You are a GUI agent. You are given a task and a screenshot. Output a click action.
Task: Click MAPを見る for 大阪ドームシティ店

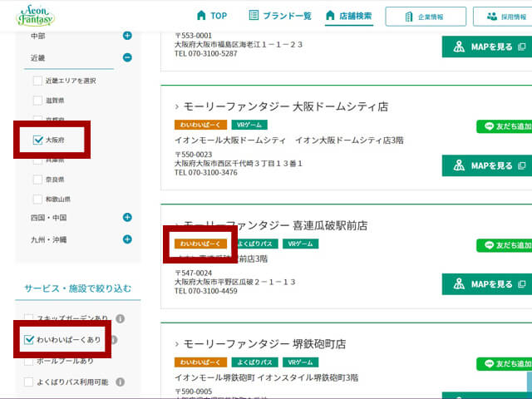click(x=487, y=165)
